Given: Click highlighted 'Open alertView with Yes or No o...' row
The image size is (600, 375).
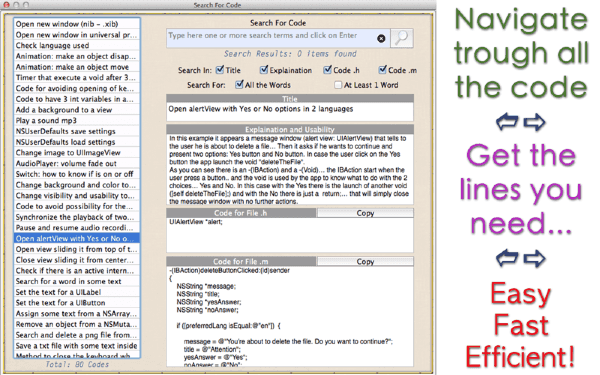Looking at the screenshot, I should (x=77, y=238).
